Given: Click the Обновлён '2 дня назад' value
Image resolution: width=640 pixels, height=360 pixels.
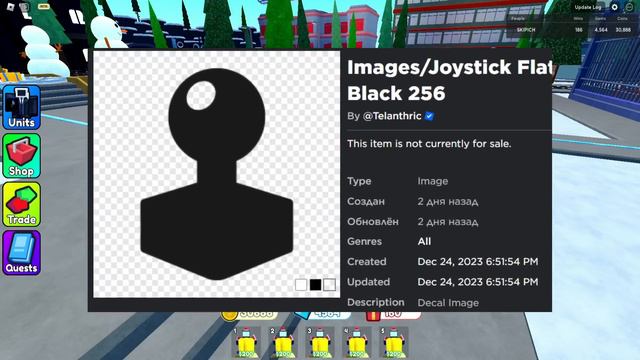Looking at the screenshot, I should [x=447, y=222].
